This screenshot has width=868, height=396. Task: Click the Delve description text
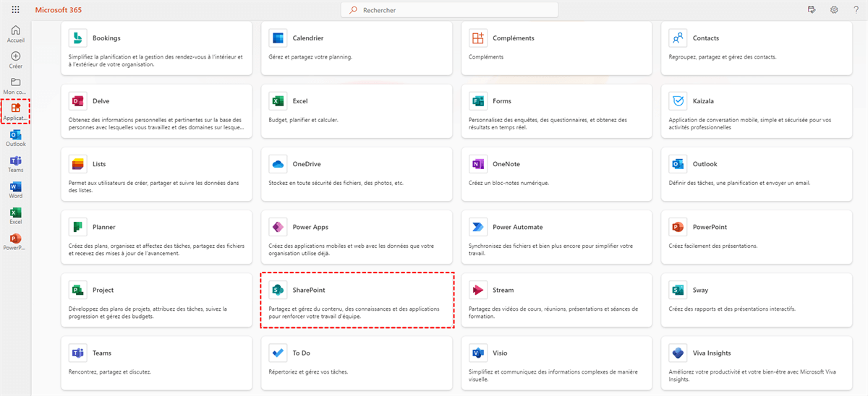pyautogui.click(x=156, y=124)
